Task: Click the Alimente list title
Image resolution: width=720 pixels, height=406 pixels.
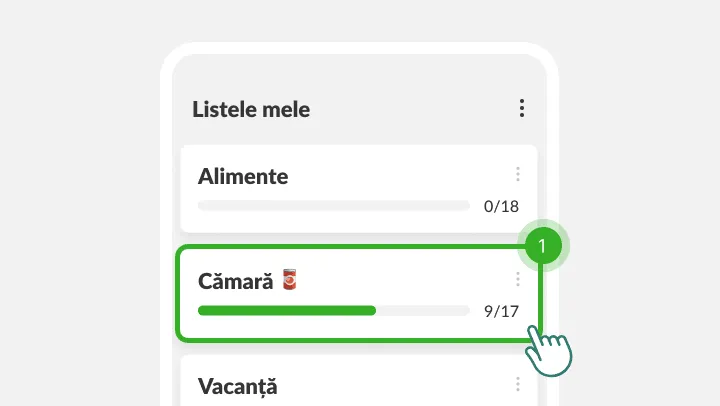Action: [x=243, y=176]
